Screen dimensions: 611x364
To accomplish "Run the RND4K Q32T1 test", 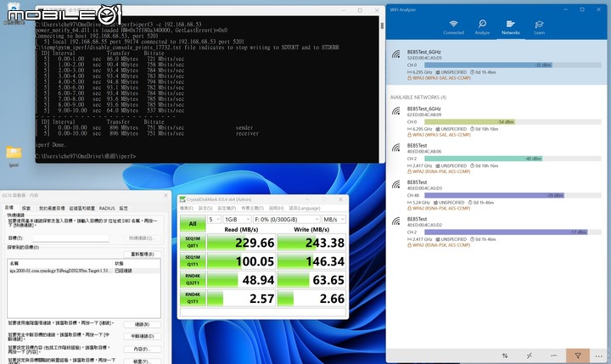I will click(x=193, y=279).
